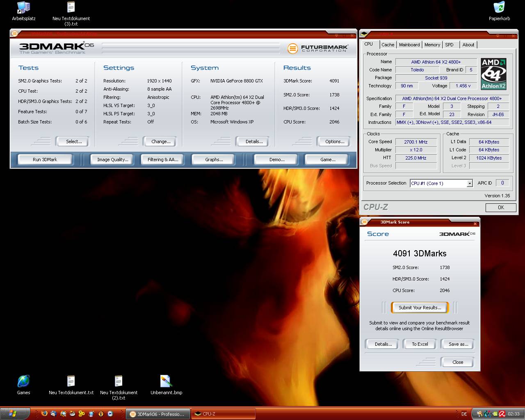The height and width of the screenshot is (420, 525).
Task: Click CPU Name field AMD Athlon 64 X2 4800+
Action: coord(436,62)
